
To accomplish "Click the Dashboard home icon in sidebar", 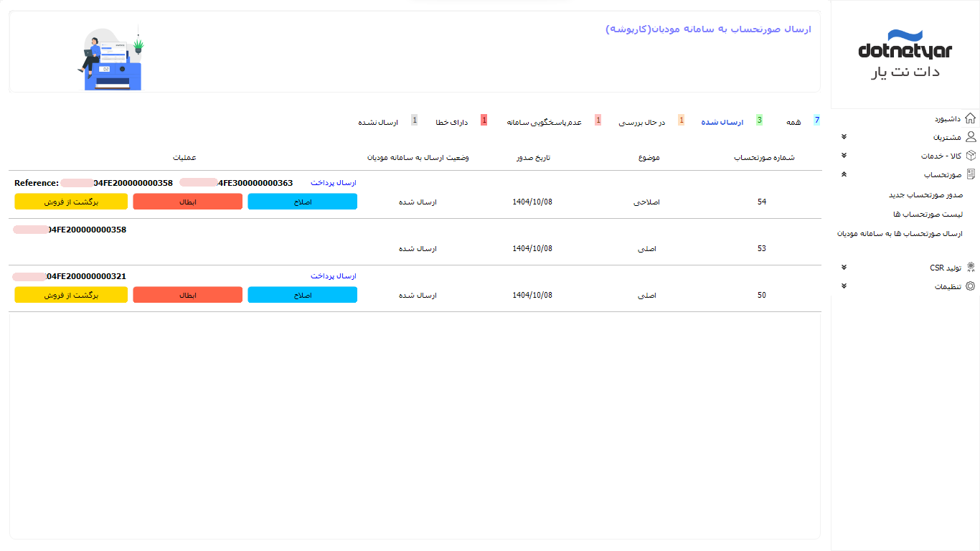I will click(x=970, y=118).
